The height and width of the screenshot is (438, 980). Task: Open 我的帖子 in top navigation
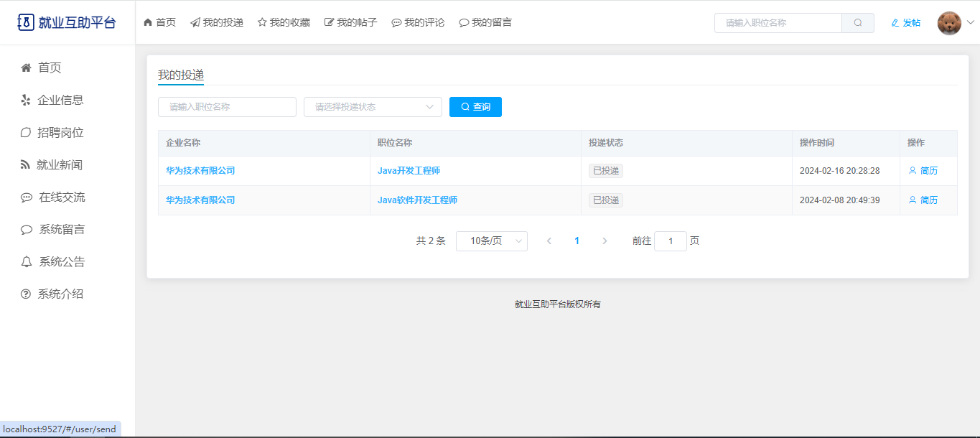point(350,23)
